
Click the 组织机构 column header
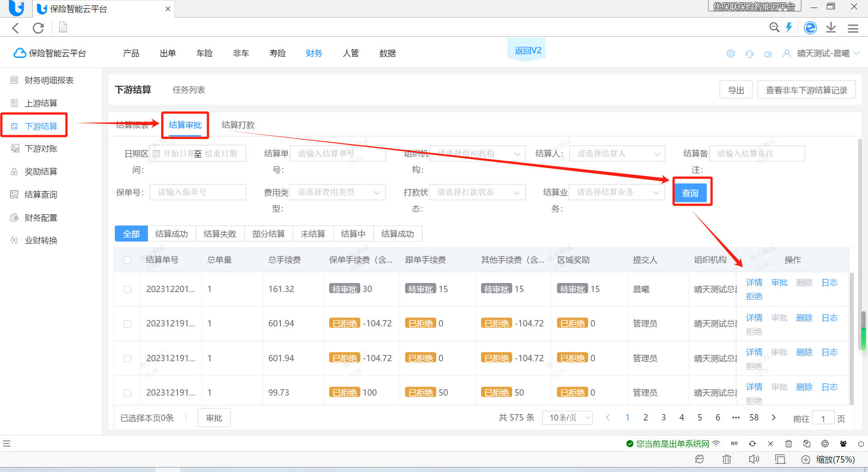coord(710,260)
